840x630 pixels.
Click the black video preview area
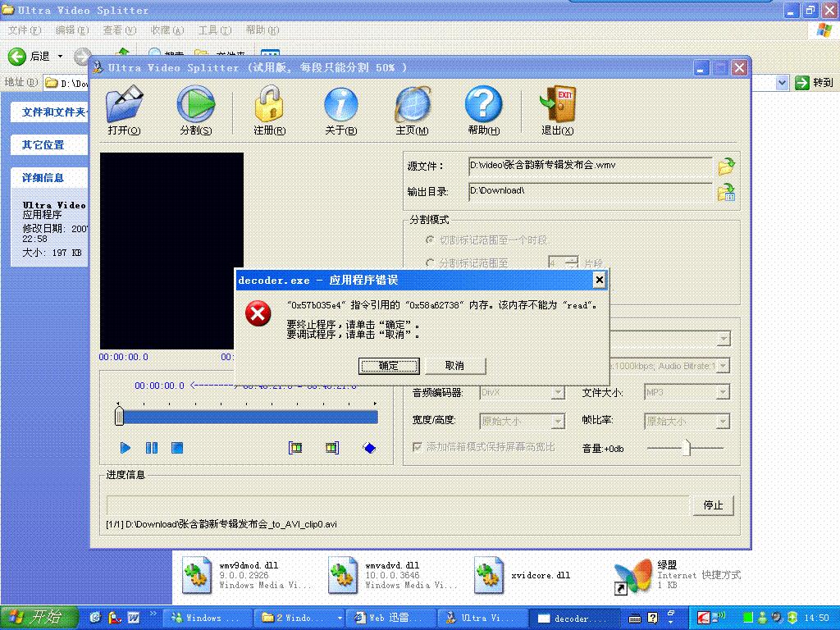tap(171, 251)
